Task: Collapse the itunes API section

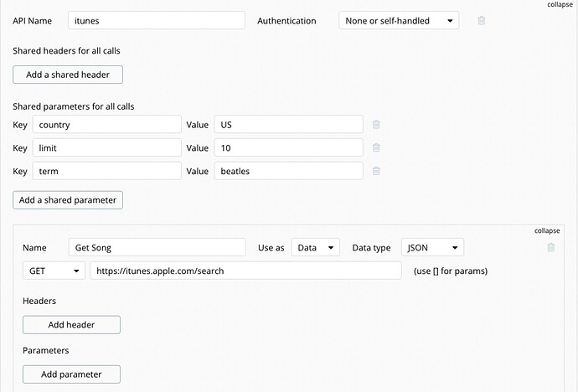Action: pos(560,4)
